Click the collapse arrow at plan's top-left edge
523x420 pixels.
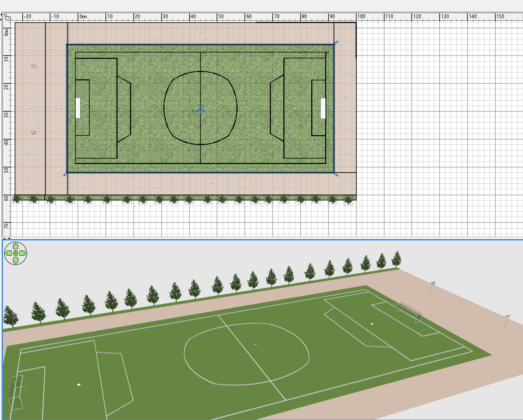pyautogui.click(x=2, y=14)
